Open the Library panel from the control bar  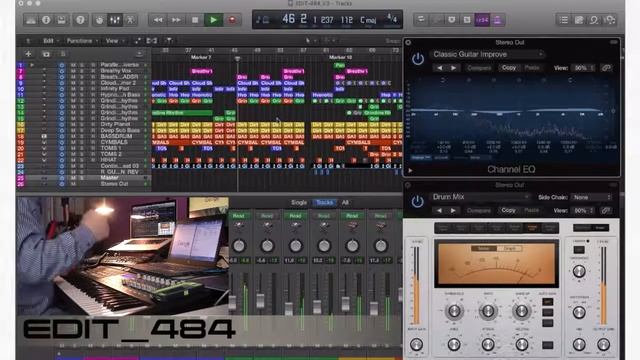click(31, 20)
